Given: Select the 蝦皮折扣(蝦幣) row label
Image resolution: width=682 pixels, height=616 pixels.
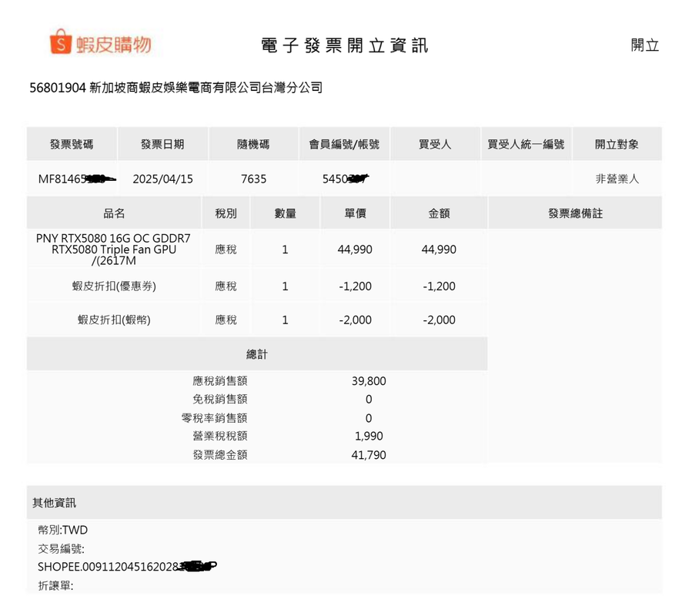Looking at the screenshot, I should (x=114, y=320).
